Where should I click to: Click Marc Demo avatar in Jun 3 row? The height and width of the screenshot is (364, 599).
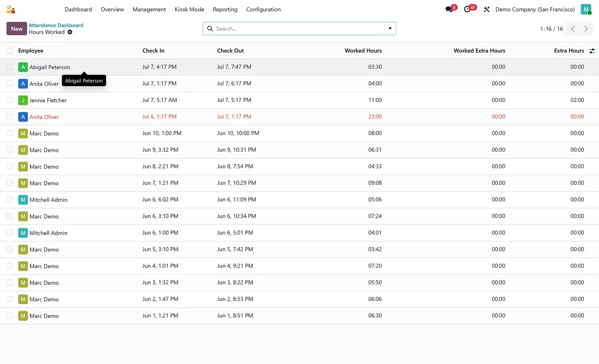(23, 283)
